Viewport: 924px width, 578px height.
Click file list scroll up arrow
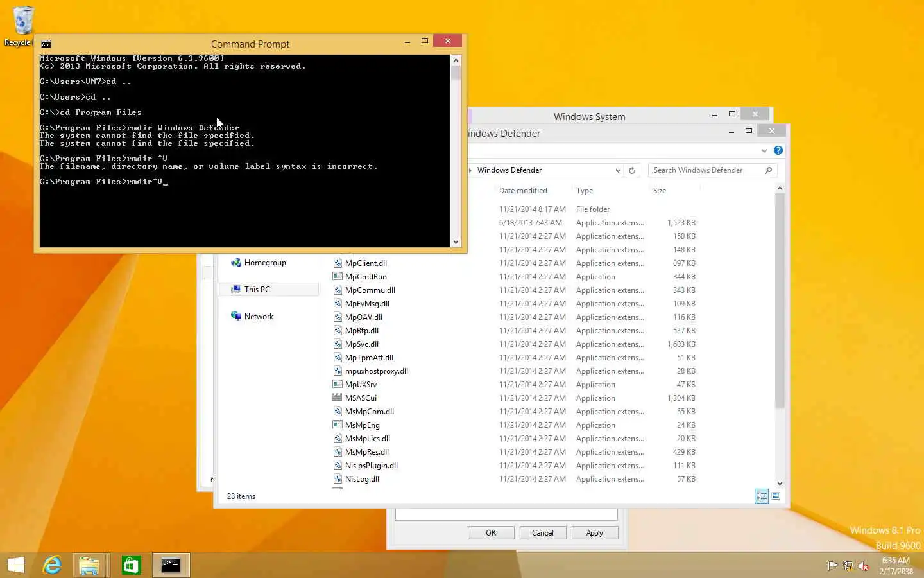click(780, 188)
